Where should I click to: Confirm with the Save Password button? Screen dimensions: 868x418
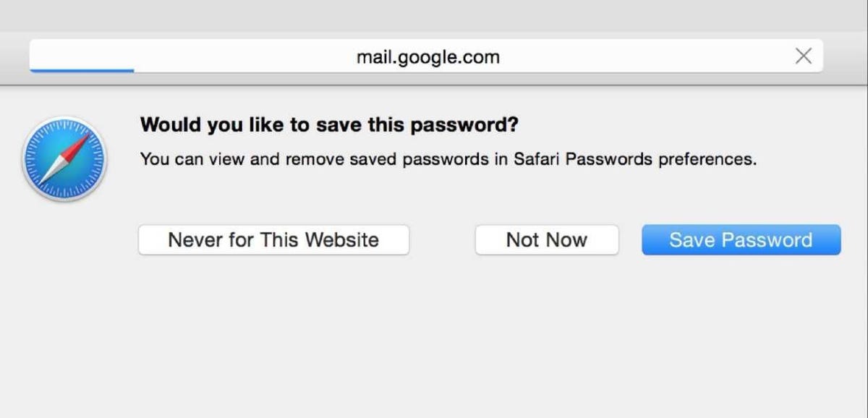(x=741, y=240)
